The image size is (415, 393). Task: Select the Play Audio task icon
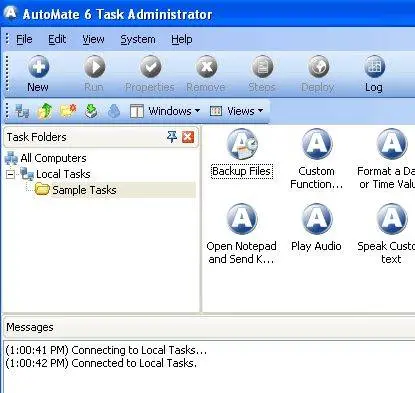tap(317, 228)
